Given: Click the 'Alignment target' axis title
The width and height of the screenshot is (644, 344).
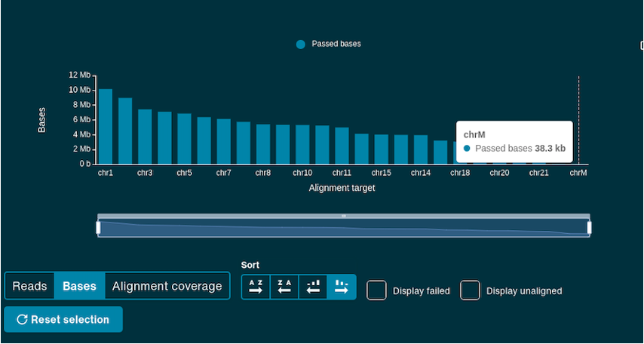Looking at the screenshot, I should click(x=342, y=189).
